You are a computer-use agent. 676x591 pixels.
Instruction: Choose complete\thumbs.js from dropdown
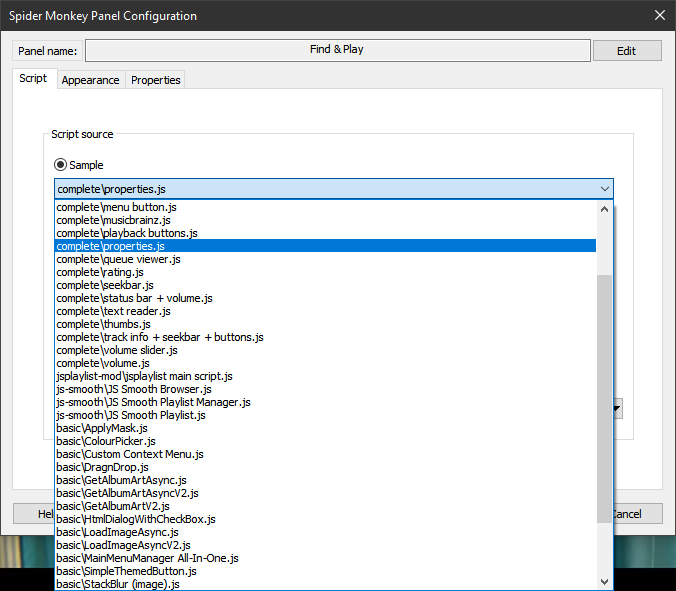104,324
